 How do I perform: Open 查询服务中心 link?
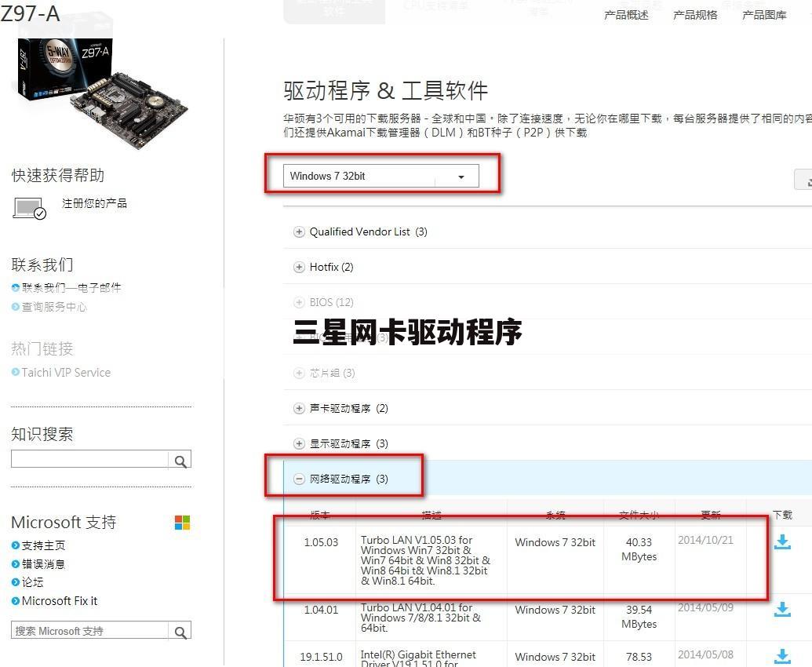tap(54, 307)
